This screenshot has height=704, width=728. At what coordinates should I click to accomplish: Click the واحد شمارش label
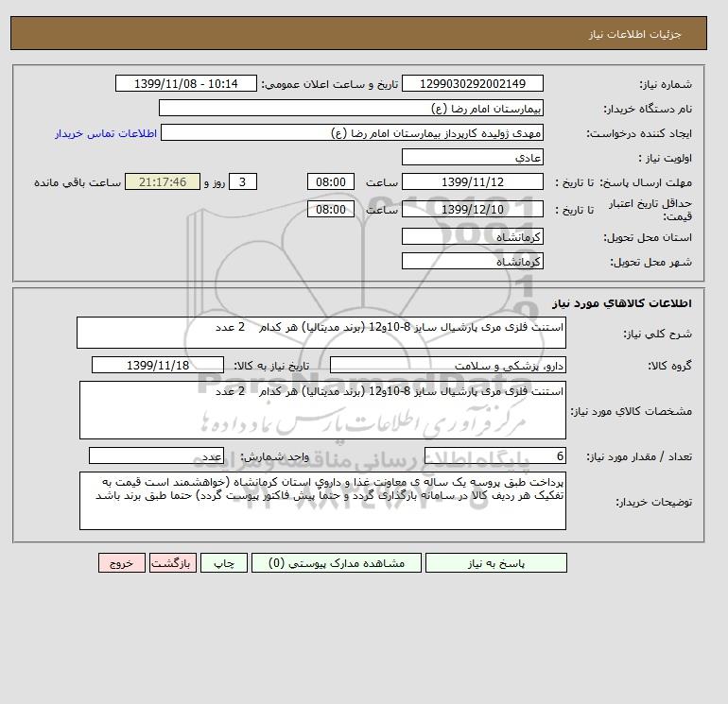[x=274, y=456]
